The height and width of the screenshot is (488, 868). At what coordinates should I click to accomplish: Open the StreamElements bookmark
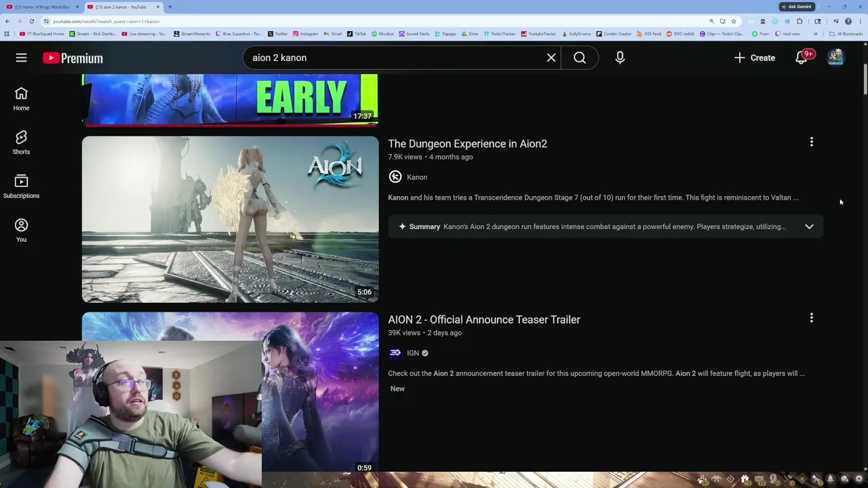[192, 34]
